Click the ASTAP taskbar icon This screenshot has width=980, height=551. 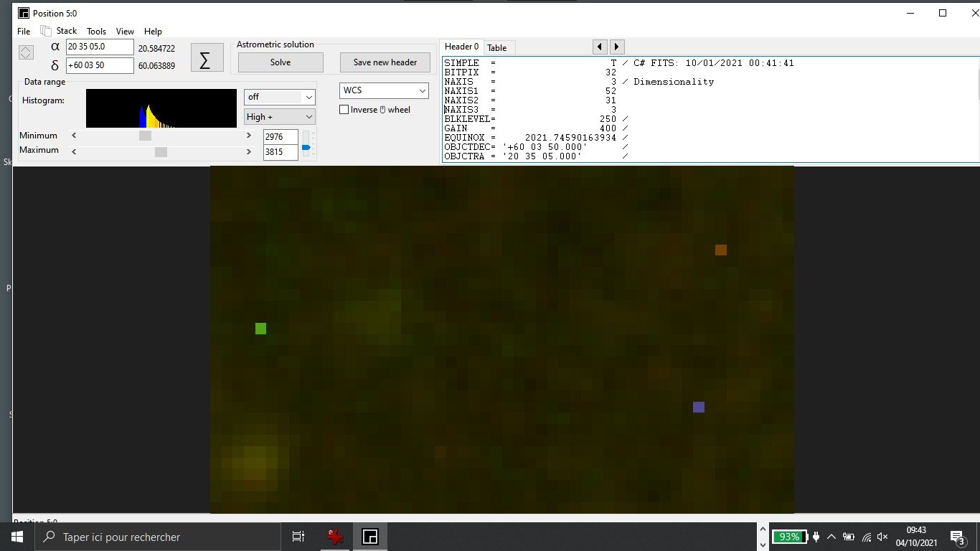369,537
